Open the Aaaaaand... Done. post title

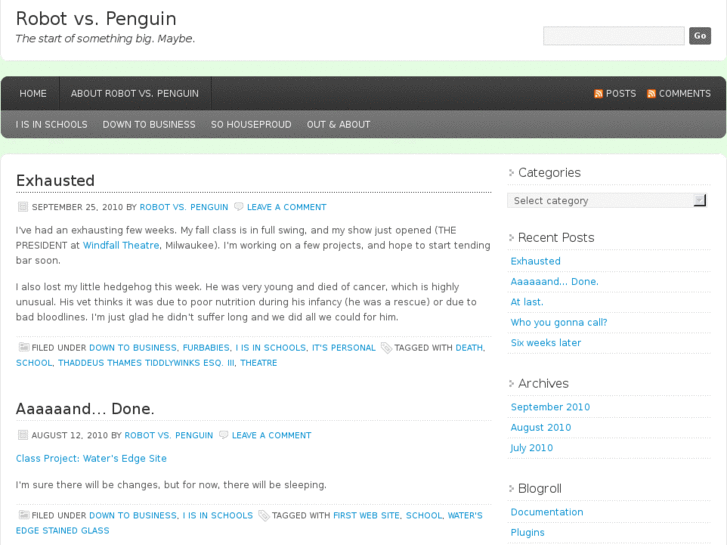pyautogui.click(x=85, y=409)
